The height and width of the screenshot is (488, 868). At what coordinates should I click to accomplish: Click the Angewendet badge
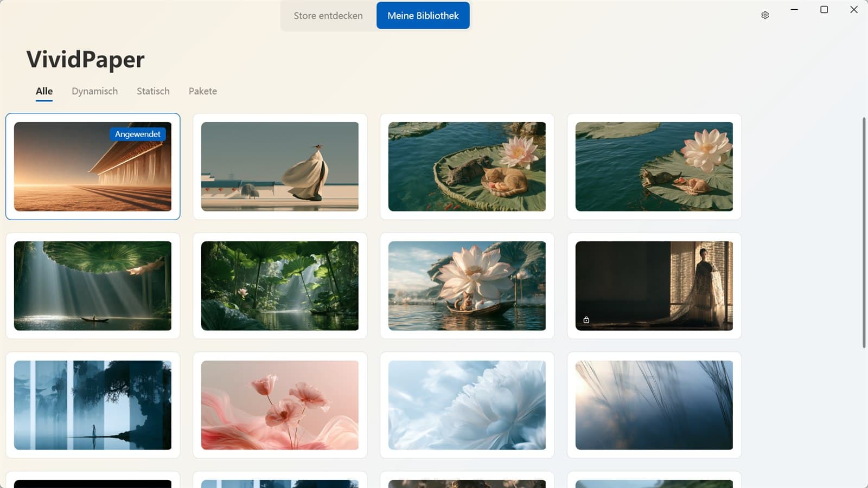tap(138, 134)
